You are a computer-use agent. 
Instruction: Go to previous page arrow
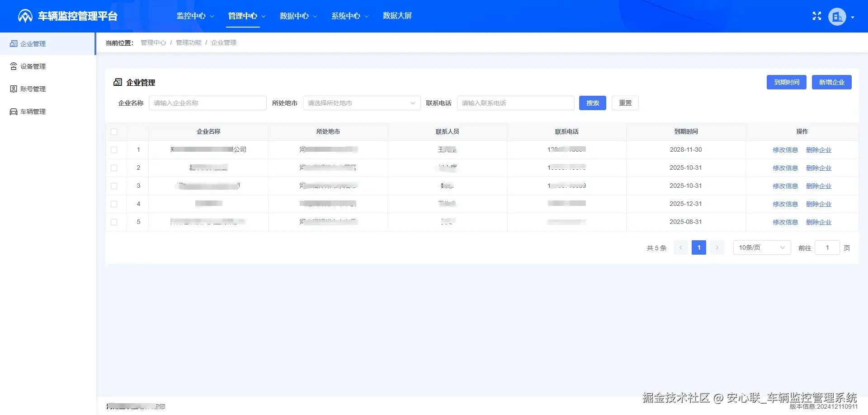(681, 247)
